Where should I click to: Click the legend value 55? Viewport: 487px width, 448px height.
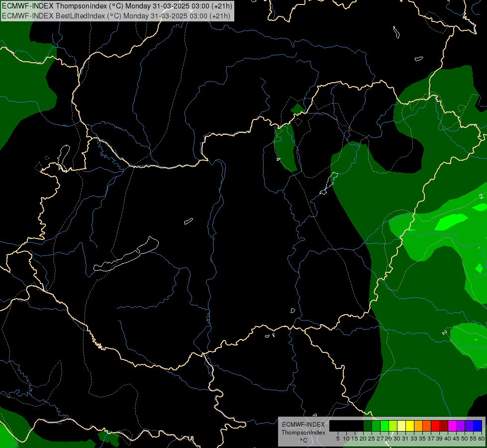tap(474, 439)
